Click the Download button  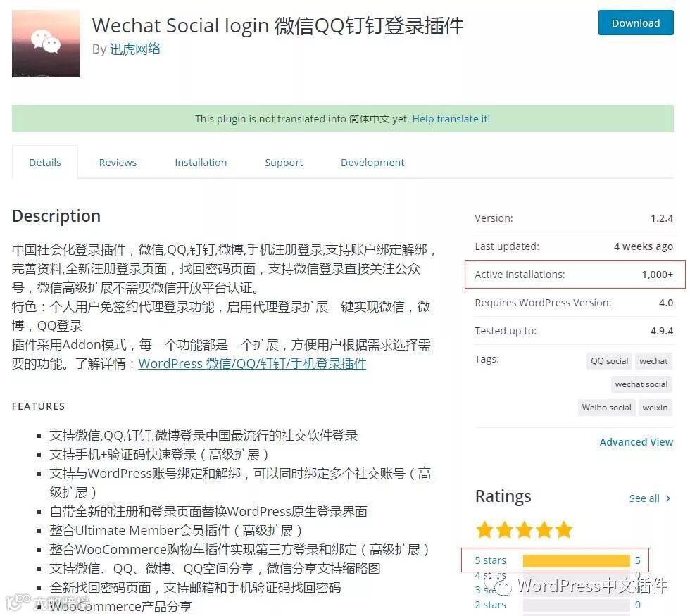tap(635, 23)
